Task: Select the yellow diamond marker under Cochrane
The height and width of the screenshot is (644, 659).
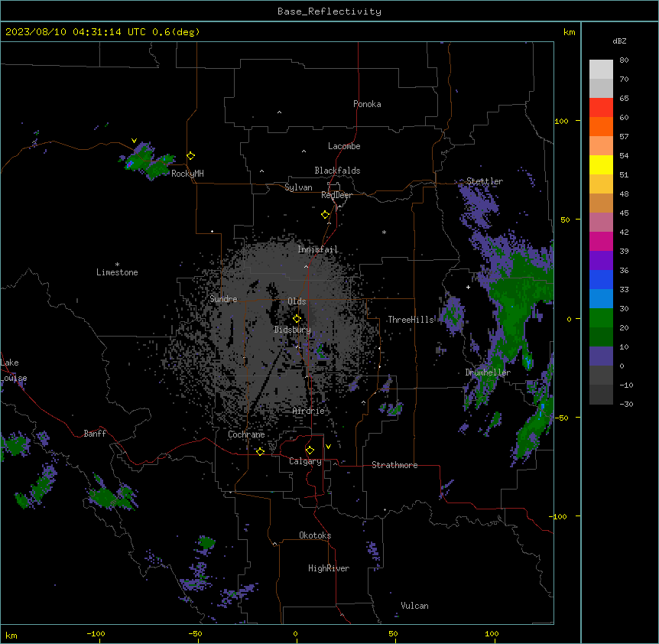Action: [260, 451]
